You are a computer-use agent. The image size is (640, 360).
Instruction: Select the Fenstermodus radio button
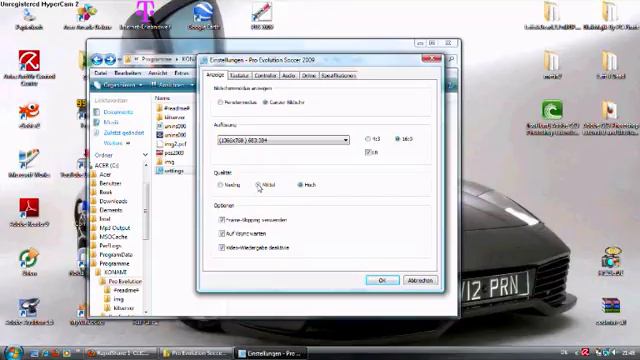point(220,102)
